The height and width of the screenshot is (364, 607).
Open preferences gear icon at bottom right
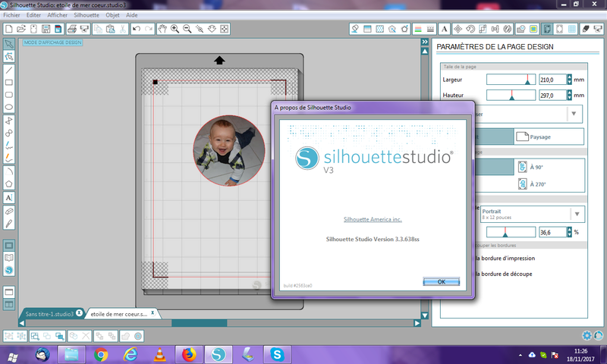(587, 335)
